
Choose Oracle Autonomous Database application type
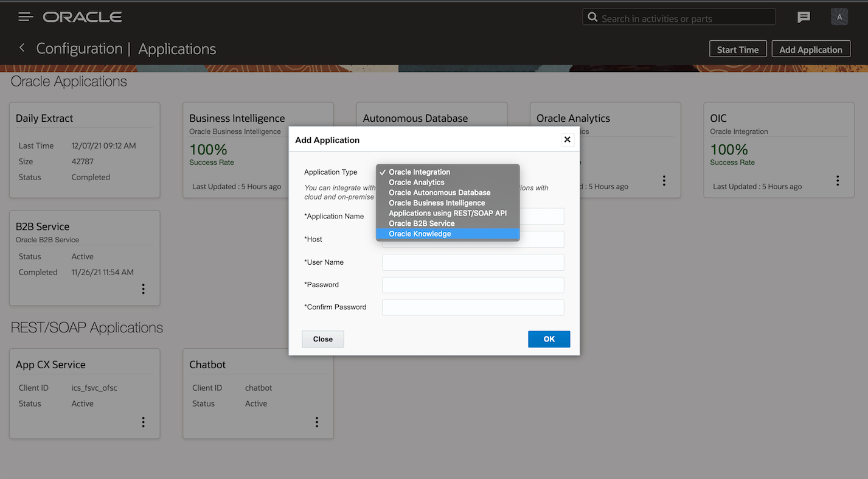point(439,193)
